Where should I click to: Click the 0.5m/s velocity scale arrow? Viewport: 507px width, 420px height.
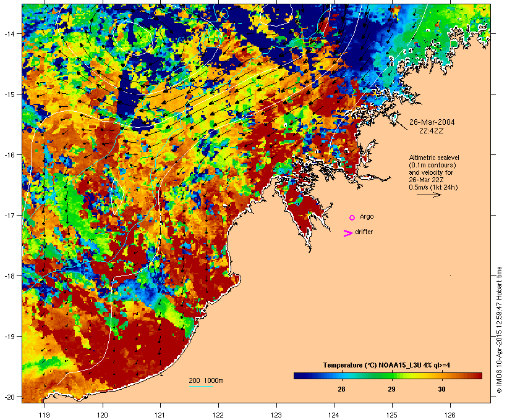pyautogui.click(x=429, y=195)
